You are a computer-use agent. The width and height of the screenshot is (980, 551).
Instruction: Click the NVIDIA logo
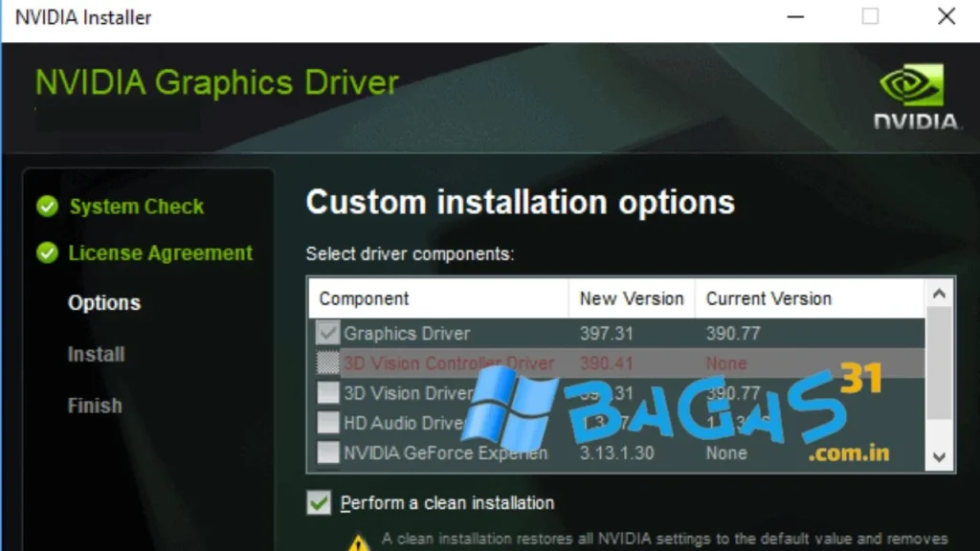pos(915,96)
